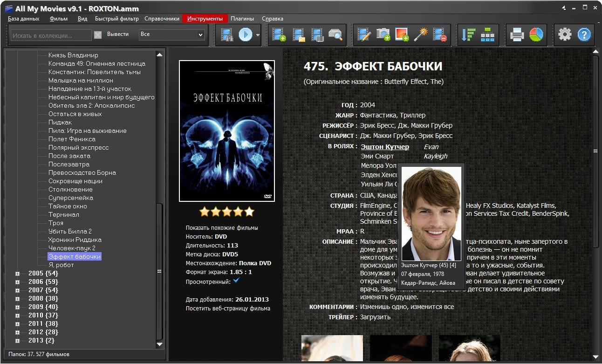Open the Справочники menu
Screen dimensions: 602x364
(x=162, y=19)
